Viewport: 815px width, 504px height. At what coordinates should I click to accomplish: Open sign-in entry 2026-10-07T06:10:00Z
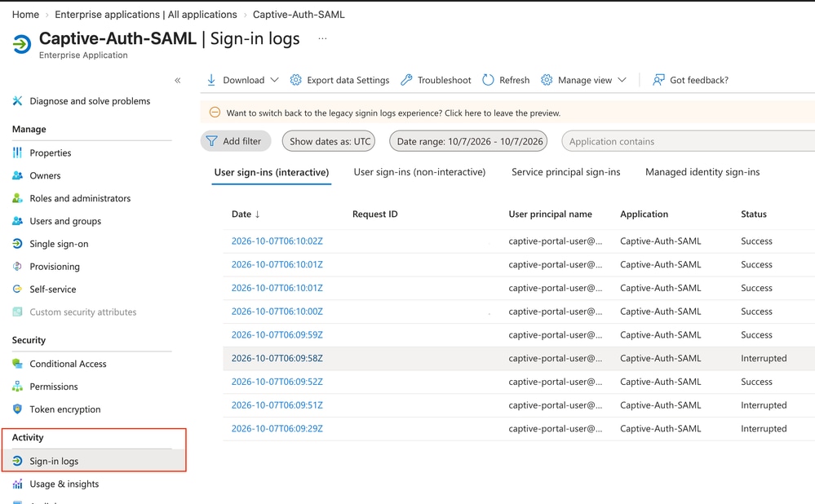pyautogui.click(x=277, y=312)
